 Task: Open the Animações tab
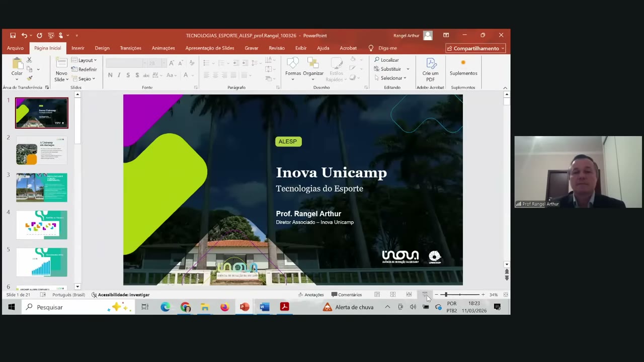point(164,48)
